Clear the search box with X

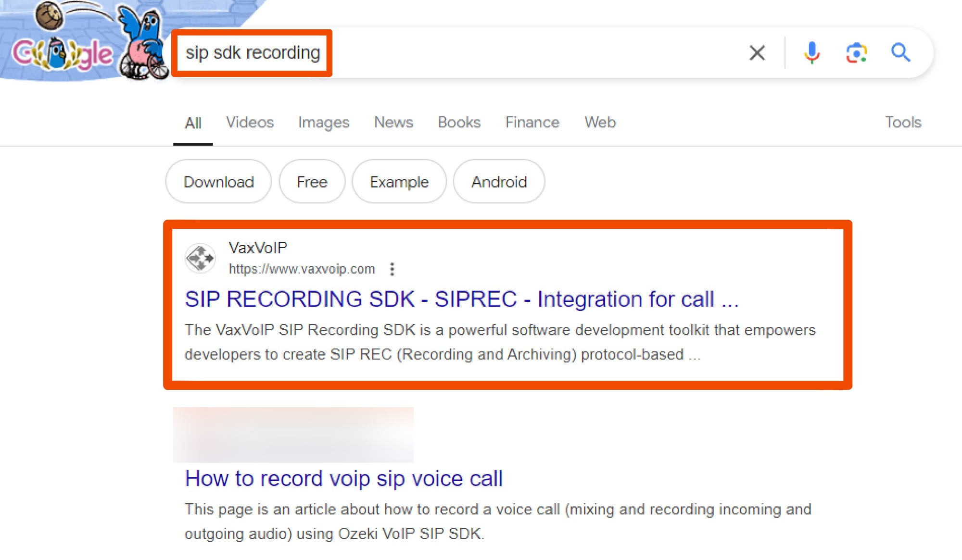pyautogui.click(x=757, y=52)
